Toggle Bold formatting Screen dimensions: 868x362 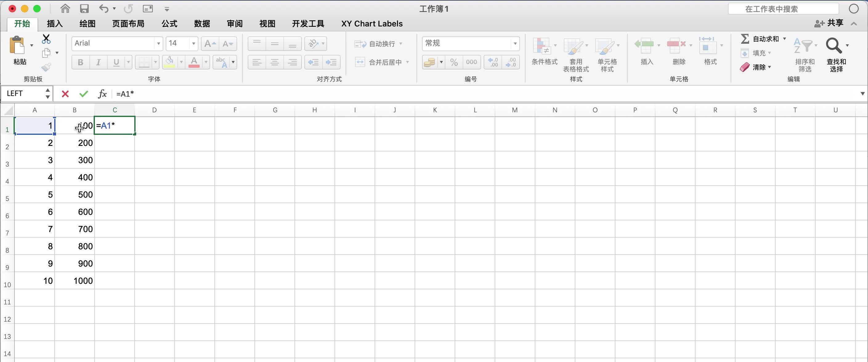point(80,62)
